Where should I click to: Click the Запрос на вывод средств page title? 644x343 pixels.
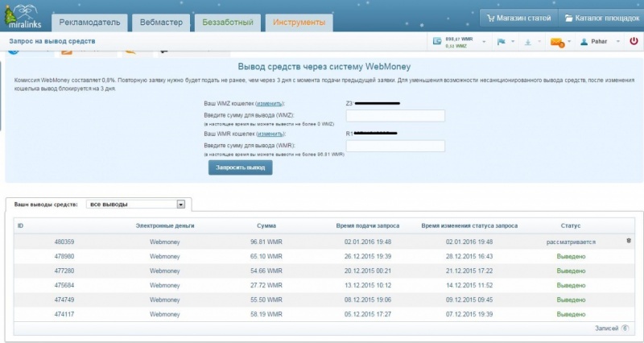(52, 41)
